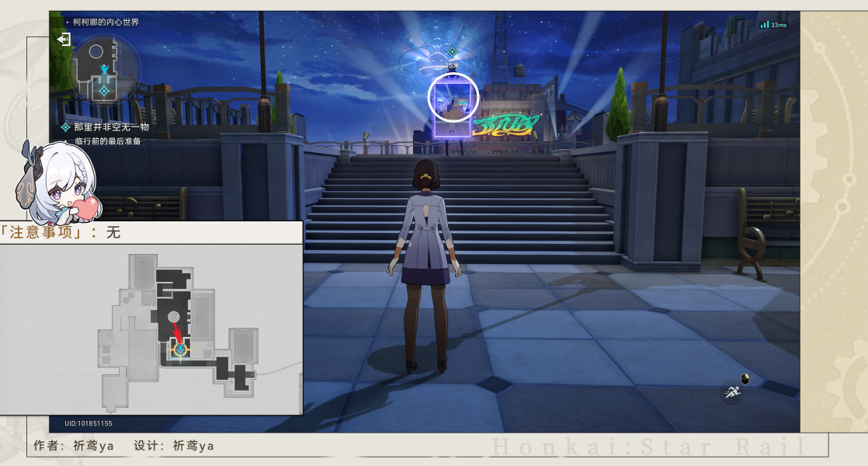868x466 pixels.
Task: Open the circular minimap
Action: pos(105,69)
